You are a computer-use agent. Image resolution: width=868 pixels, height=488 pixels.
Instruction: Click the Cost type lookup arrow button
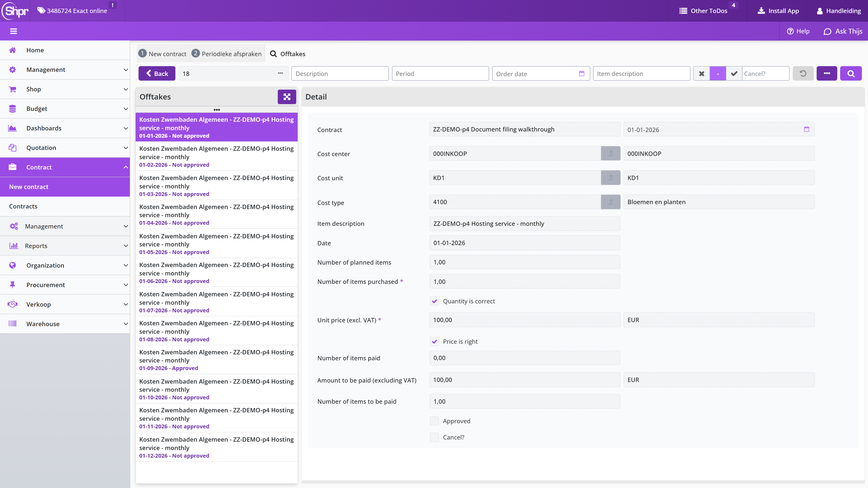tap(611, 202)
